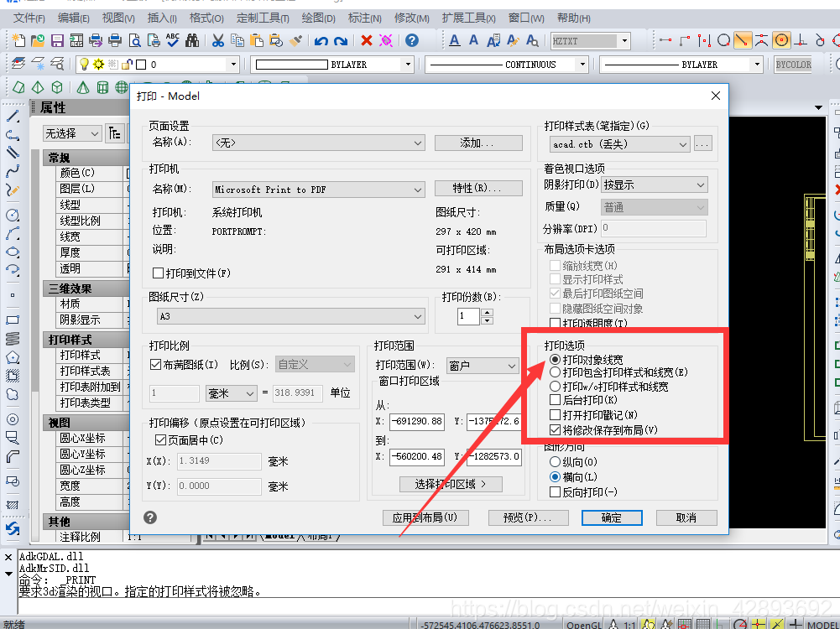Click the Print preview magnifier icon
This screenshot has height=629, width=840.
click(x=135, y=40)
